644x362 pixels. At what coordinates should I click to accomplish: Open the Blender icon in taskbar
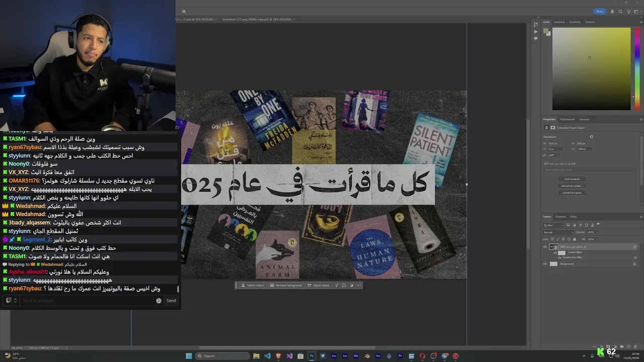tap(367, 356)
